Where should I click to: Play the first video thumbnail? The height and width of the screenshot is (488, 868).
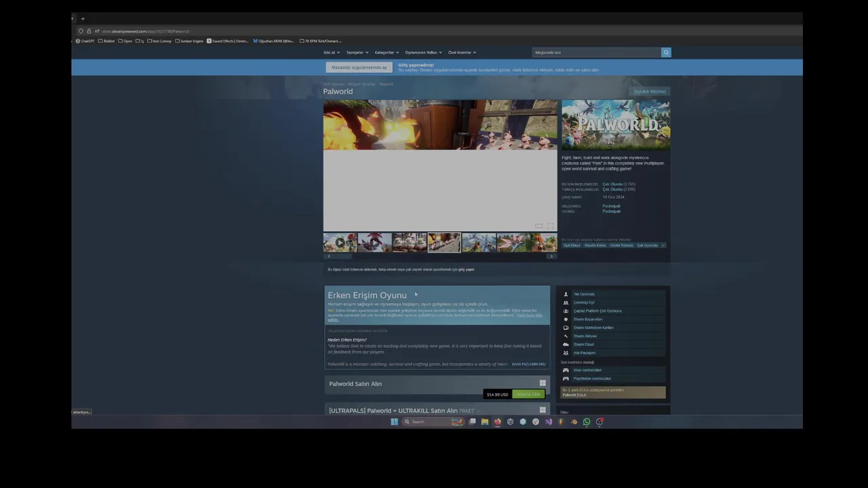(x=340, y=243)
